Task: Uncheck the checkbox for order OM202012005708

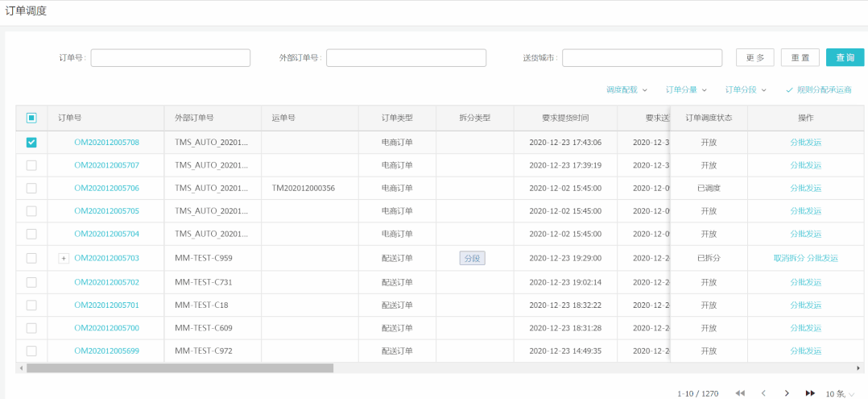Action: [31, 143]
